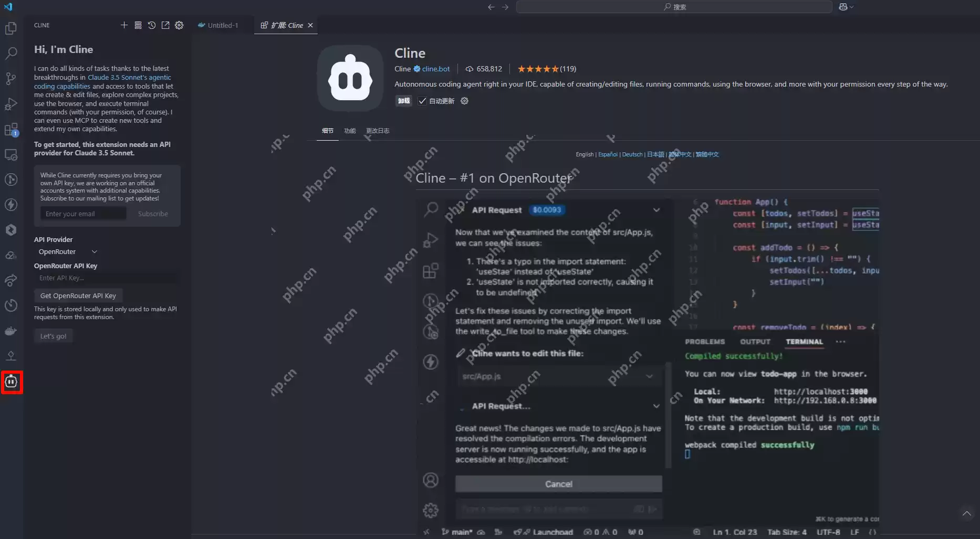Select the 更改日志 changelog tab
The width and height of the screenshot is (980, 539).
click(378, 131)
